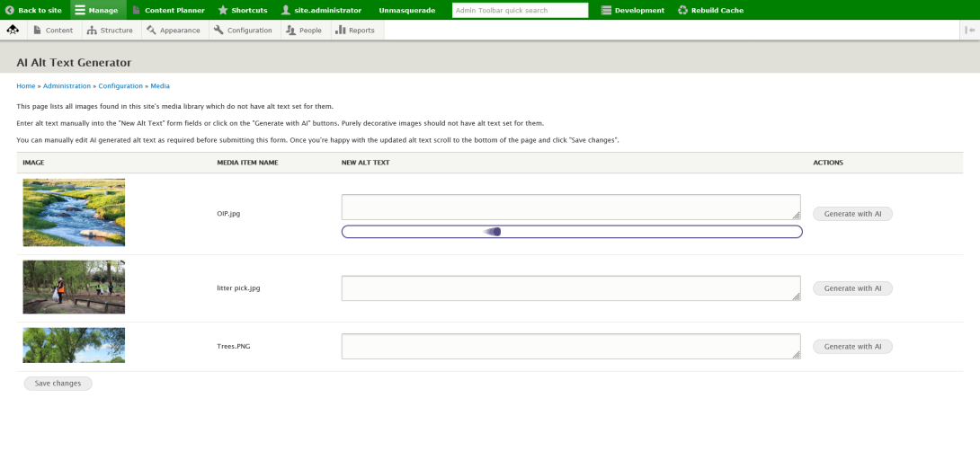Click the litter pick.jpg thumbnail
Image resolution: width=980 pixels, height=469 pixels.
point(74,288)
